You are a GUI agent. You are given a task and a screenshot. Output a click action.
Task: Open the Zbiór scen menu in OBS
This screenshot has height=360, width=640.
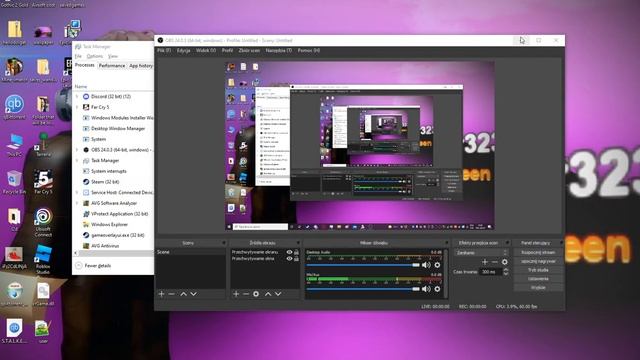pyautogui.click(x=249, y=51)
